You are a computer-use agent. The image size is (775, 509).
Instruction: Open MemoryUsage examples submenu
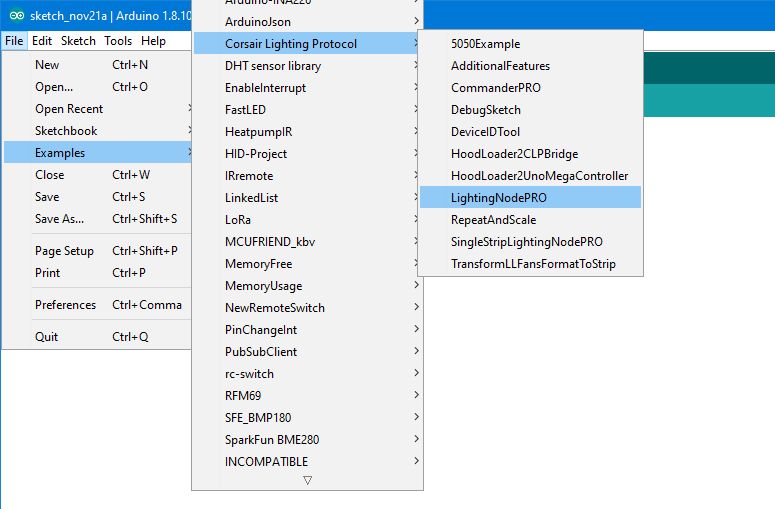click(307, 286)
